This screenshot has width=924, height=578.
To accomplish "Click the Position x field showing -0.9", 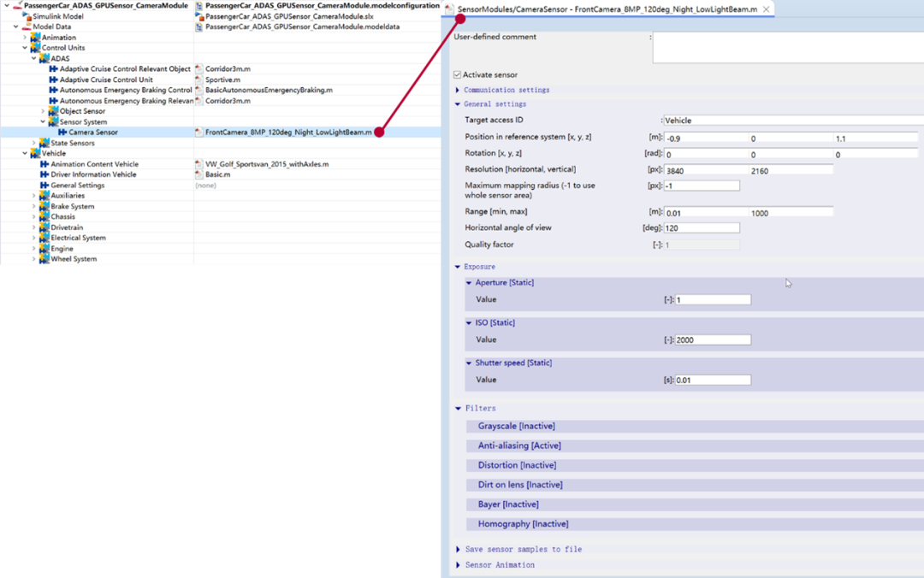I will 706,139.
